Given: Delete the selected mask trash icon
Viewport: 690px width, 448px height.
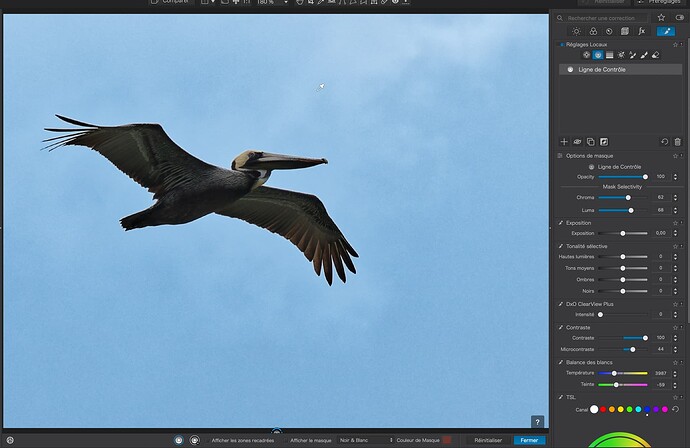Looking at the screenshot, I should coord(678,142).
